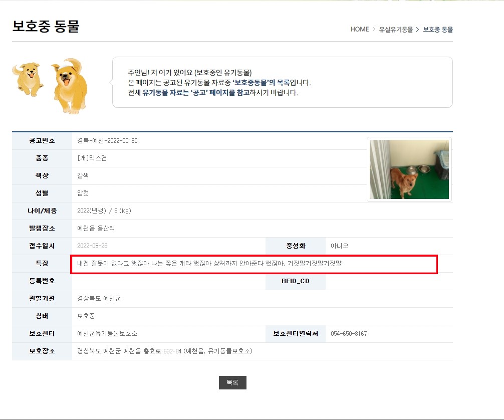Image resolution: width=504 pixels, height=420 pixels.
Task: Click the 상태 value 보호중
Action: (x=86, y=316)
